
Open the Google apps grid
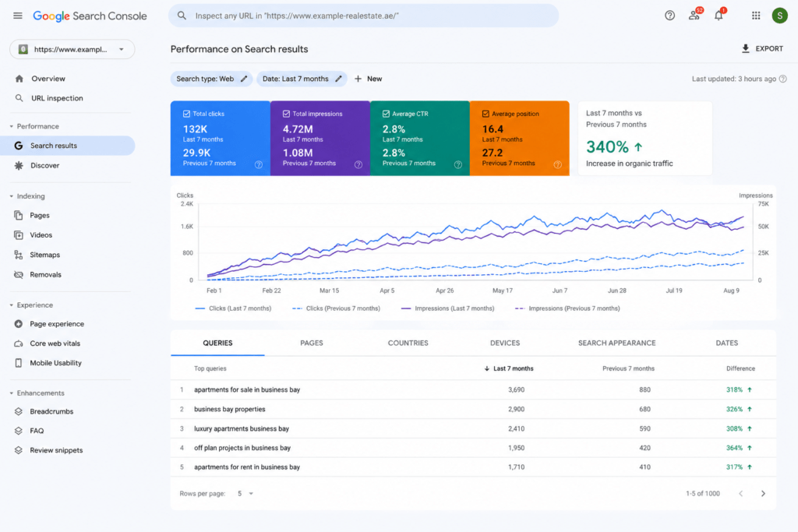pos(756,16)
